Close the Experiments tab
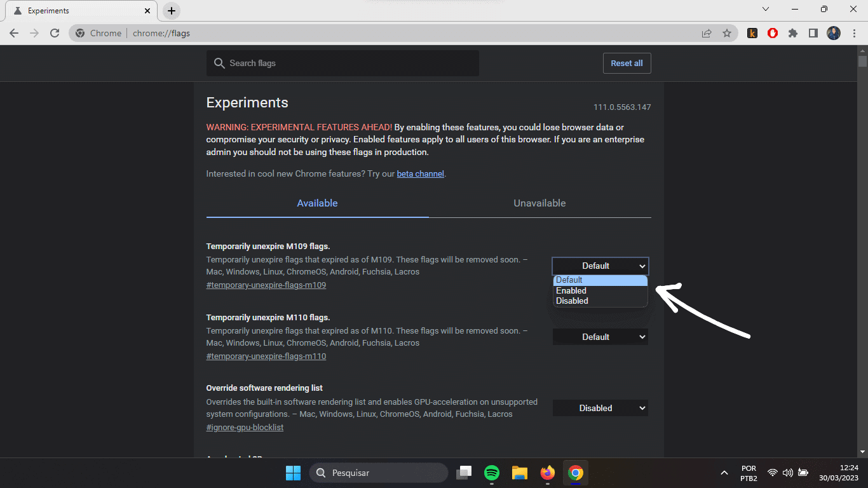868x488 pixels. click(147, 11)
